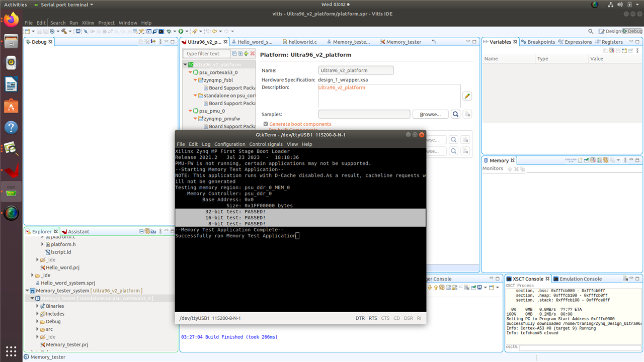The image size is (644, 362).
Task: Open LibreOffice Writer in the dock
Action: click(11, 84)
